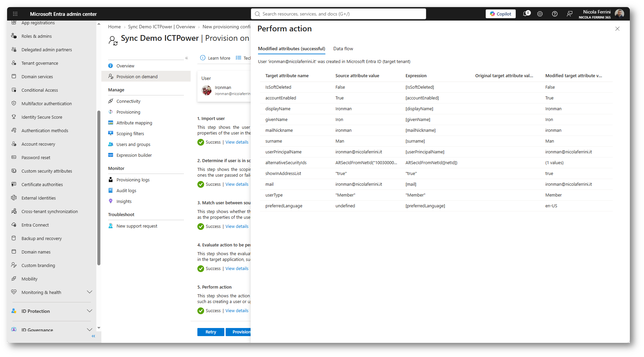Click the search resources input field
644x357 pixels.
[338, 14]
